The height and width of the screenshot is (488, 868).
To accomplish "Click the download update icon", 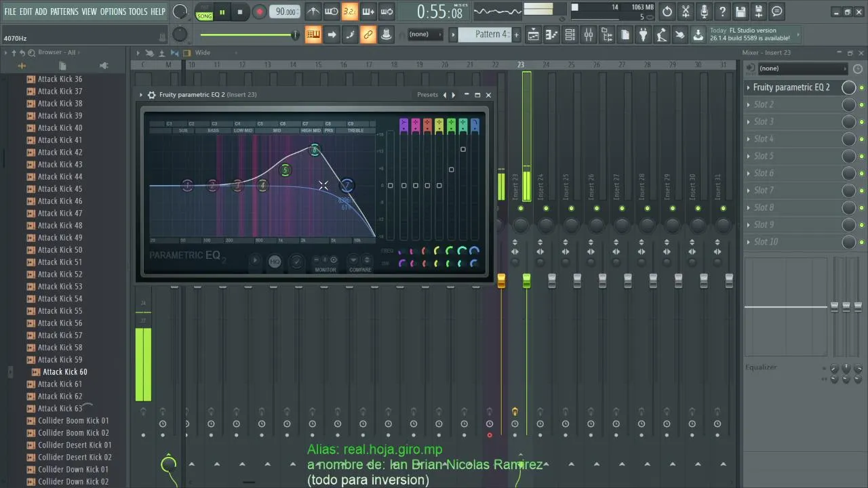I will [698, 35].
